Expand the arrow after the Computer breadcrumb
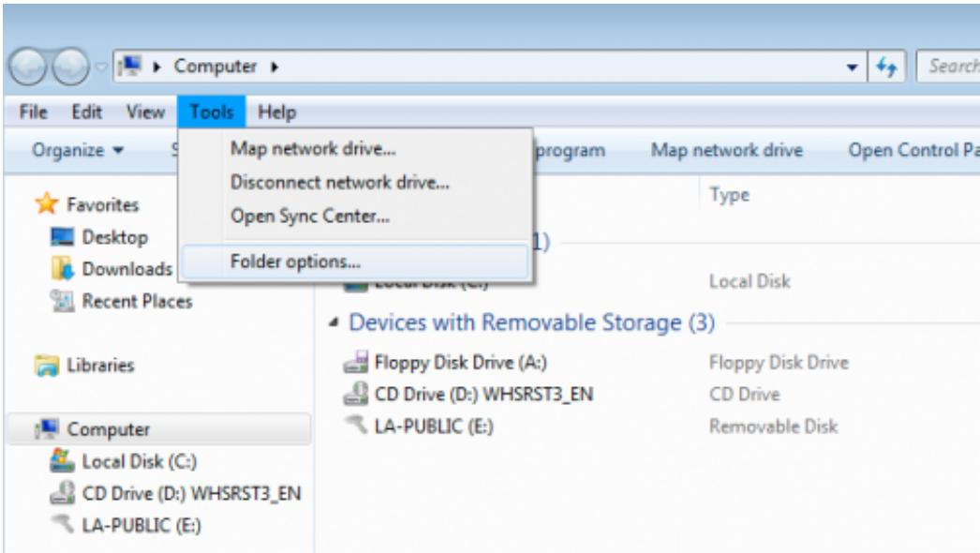Screen dimensions: 980x553 pyautogui.click(x=275, y=67)
